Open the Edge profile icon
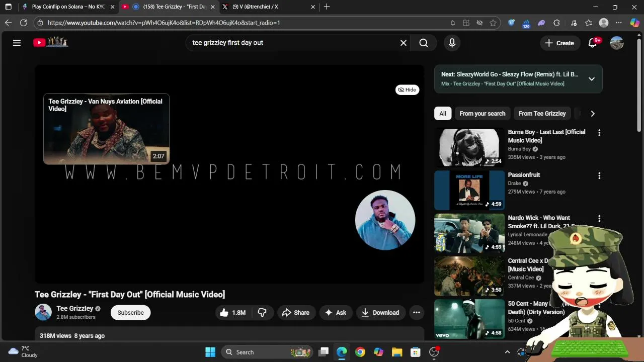 (x=604, y=23)
